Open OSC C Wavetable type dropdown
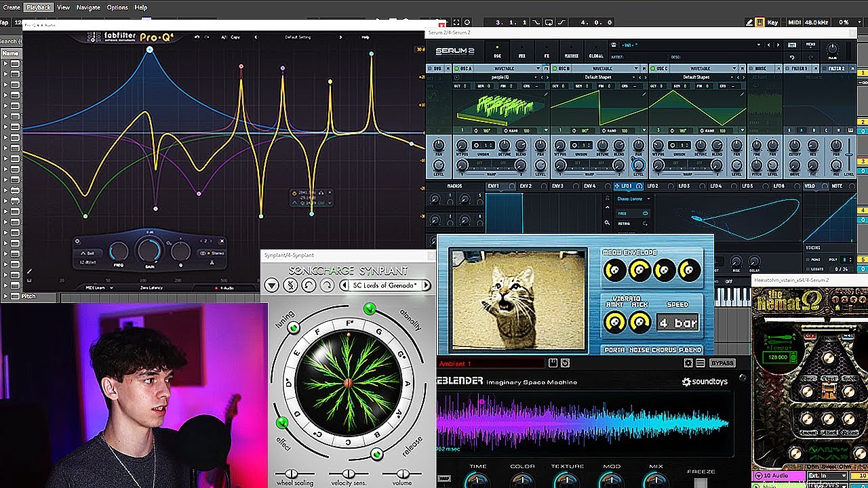 pos(705,68)
